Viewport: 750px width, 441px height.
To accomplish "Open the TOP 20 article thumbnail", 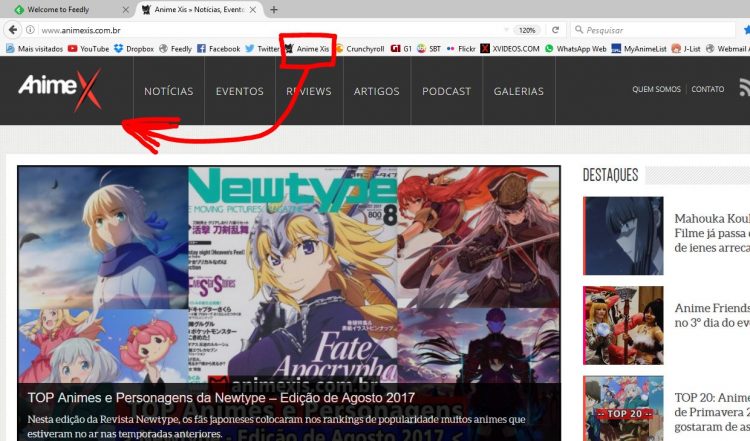I will [x=624, y=408].
